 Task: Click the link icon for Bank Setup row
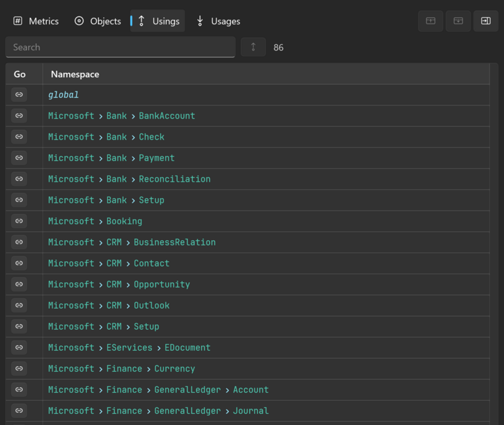19,200
